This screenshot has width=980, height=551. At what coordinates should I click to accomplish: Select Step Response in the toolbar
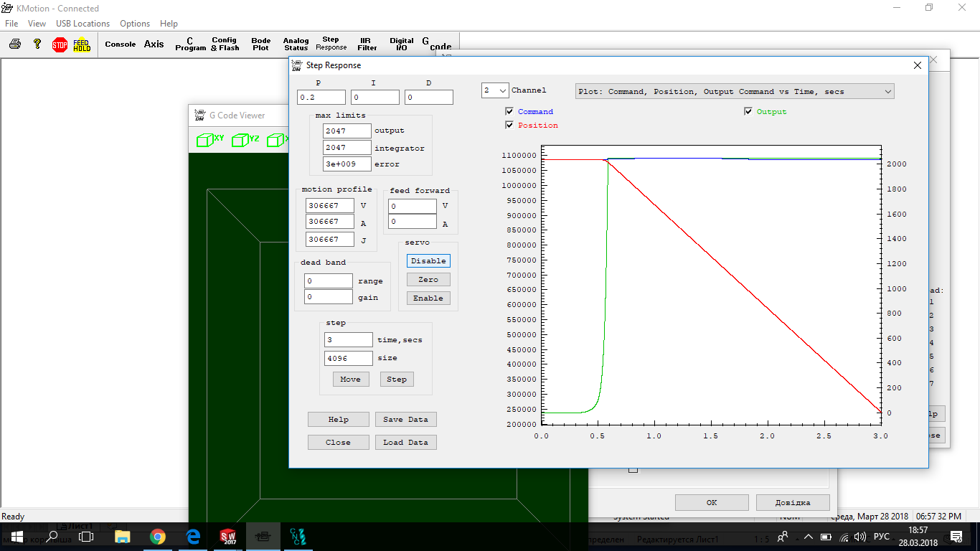click(x=331, y=44)
